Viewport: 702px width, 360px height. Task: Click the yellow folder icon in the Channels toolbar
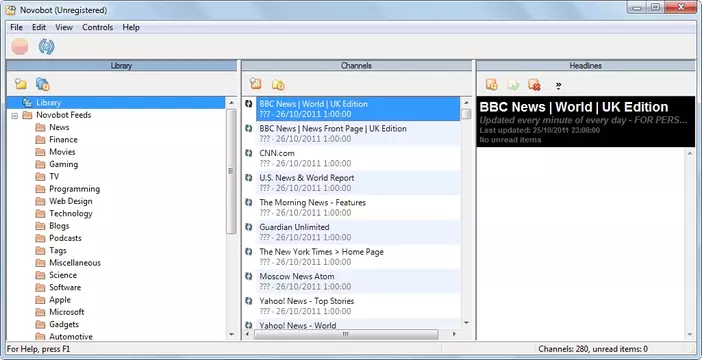[x=278, y=84]
